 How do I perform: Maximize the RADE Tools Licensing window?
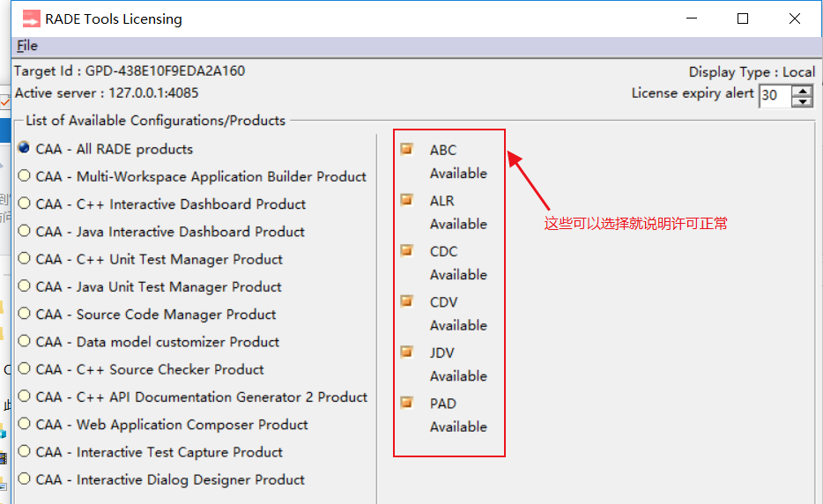point(743,19)
